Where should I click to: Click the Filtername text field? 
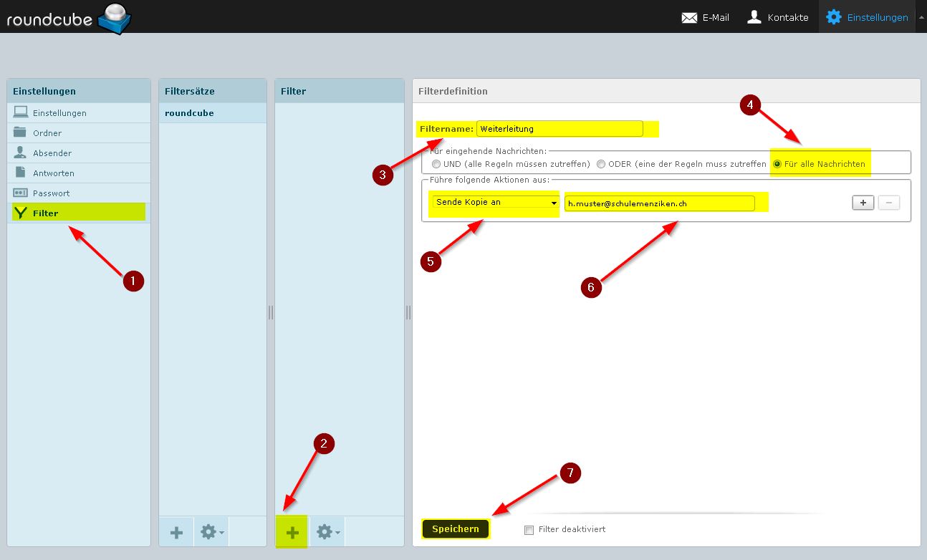[559, 129]
